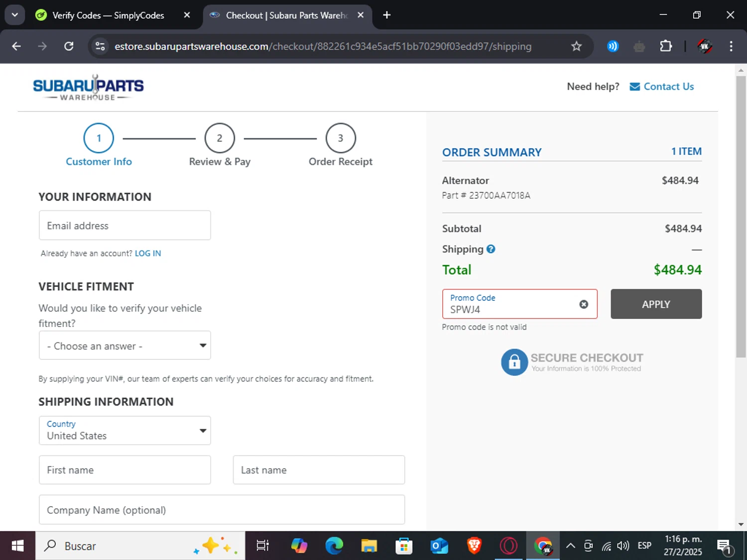Select the Checkout Subaru Parts Warehouse tab
The height and width of the screenshot is (560, 747).
click(x=287, y=15)
